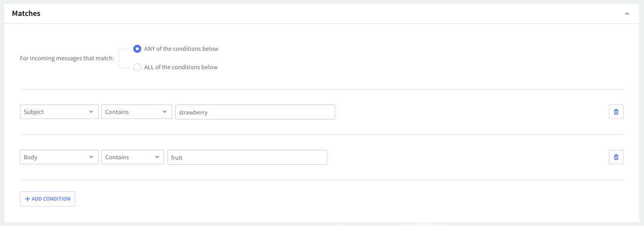This screenshot has width=644, height=226.
Task: Collapse the Matches panel using the chevron
Action: pos(627,14)
